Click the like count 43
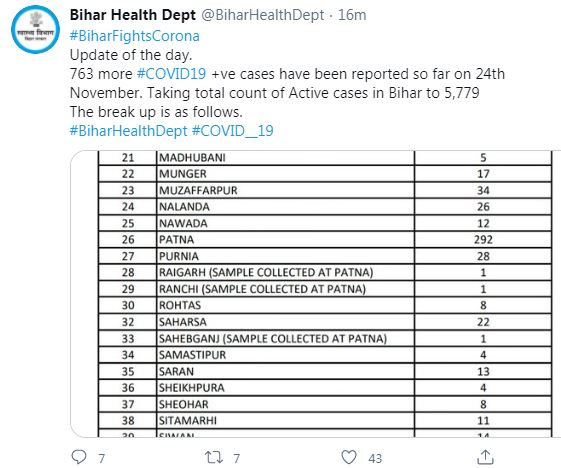 coord(375,458)
